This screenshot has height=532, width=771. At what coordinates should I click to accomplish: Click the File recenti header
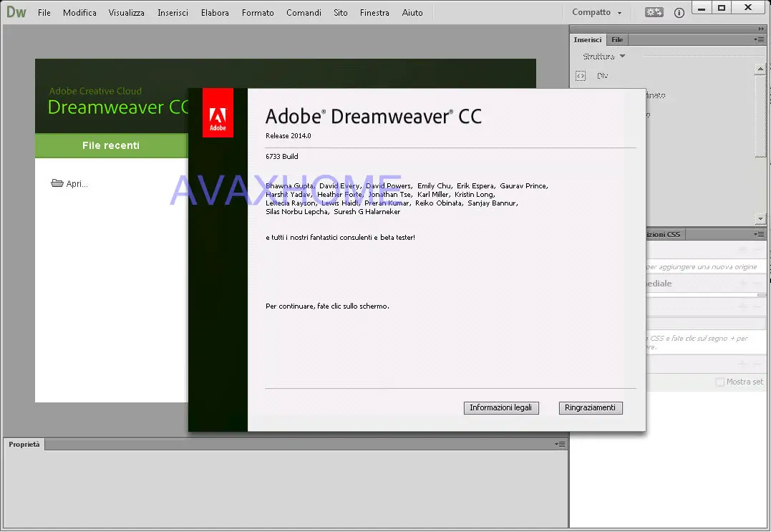111,145
